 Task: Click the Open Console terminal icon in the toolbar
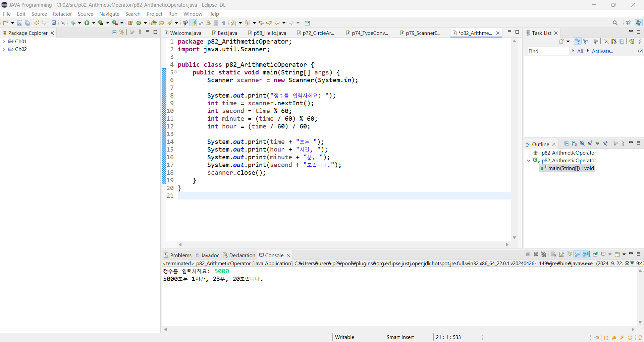click(x=54, y=23)
